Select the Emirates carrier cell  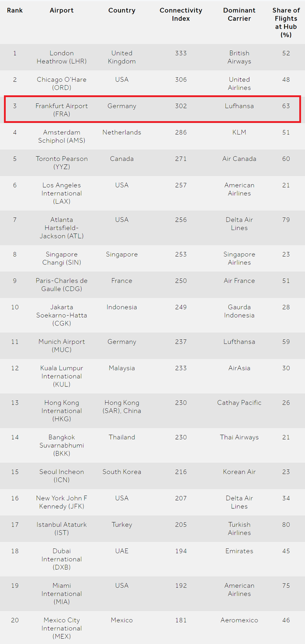[239, 551]
